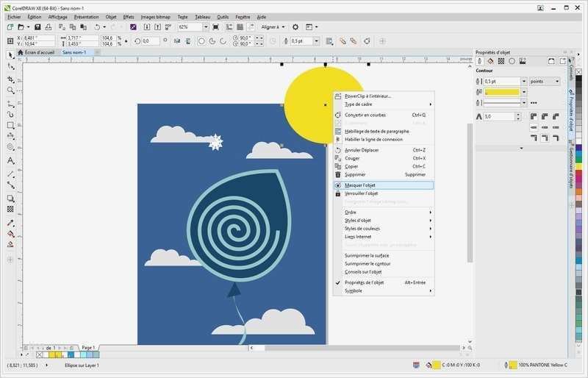The image size is (588, 378).
Task: Select the pie shape mode for the ellipse
Action: [212, 41]
